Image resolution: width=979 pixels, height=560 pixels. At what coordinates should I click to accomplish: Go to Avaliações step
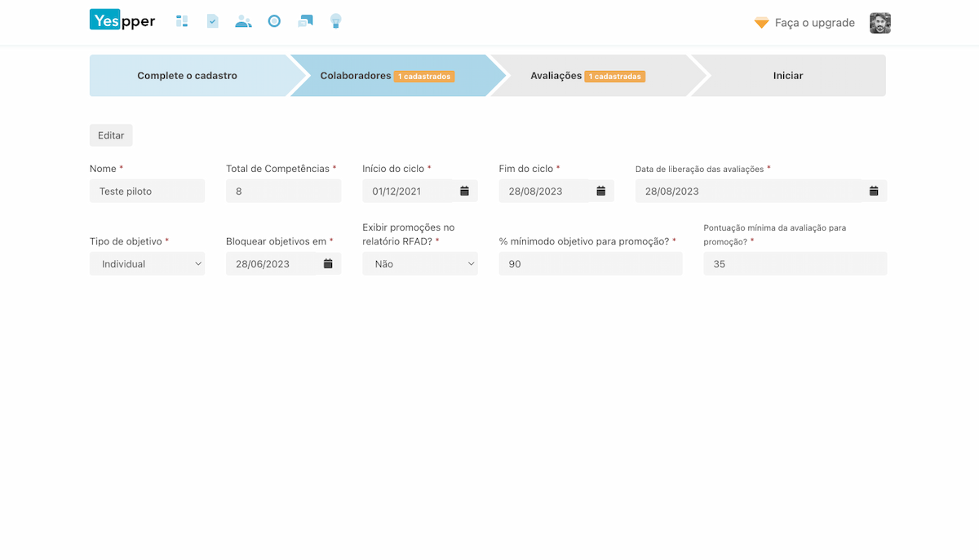(x=587, y=76)
